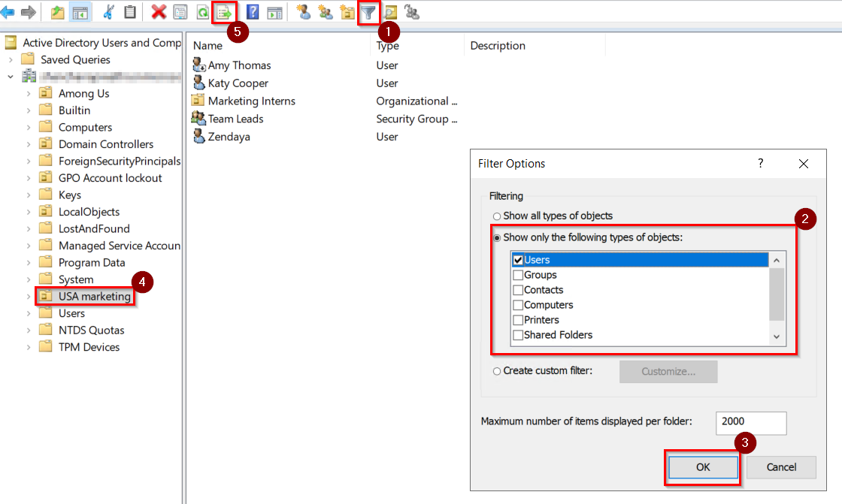Image resolution: width=842 pixels, height=504 pixels.
Task: Click the Refresh toolbar icon
Action: pos(202,12)
